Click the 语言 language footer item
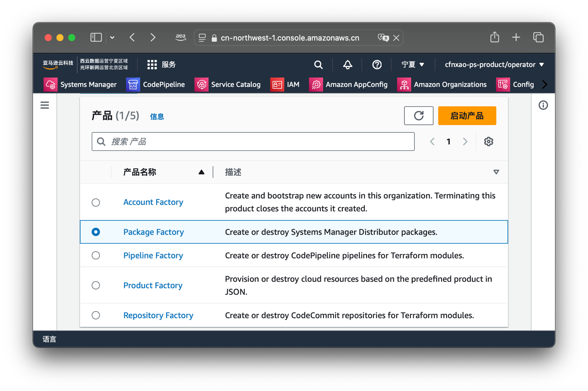 pyautogui.click(x=49, y=339)
